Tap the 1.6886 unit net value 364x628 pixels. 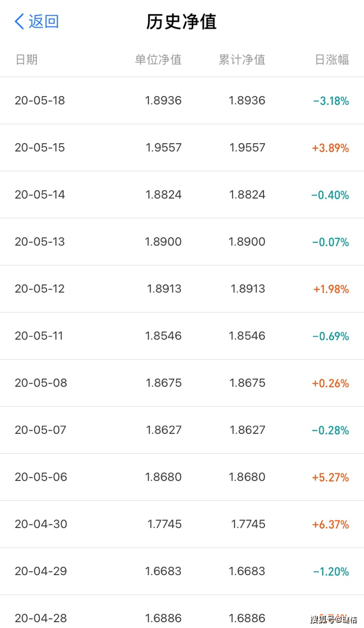tap(163, 618)
